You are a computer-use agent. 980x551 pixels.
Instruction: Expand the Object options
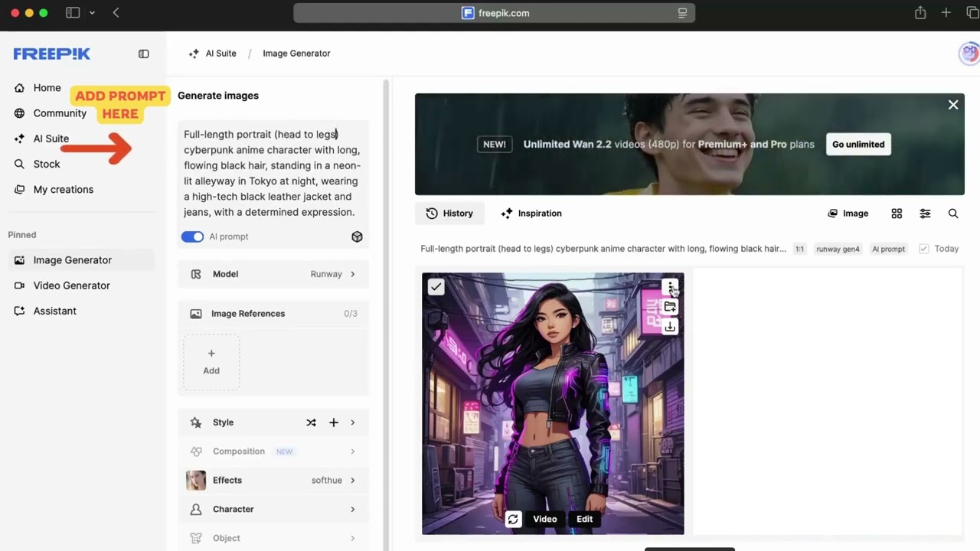click(273, 538)
